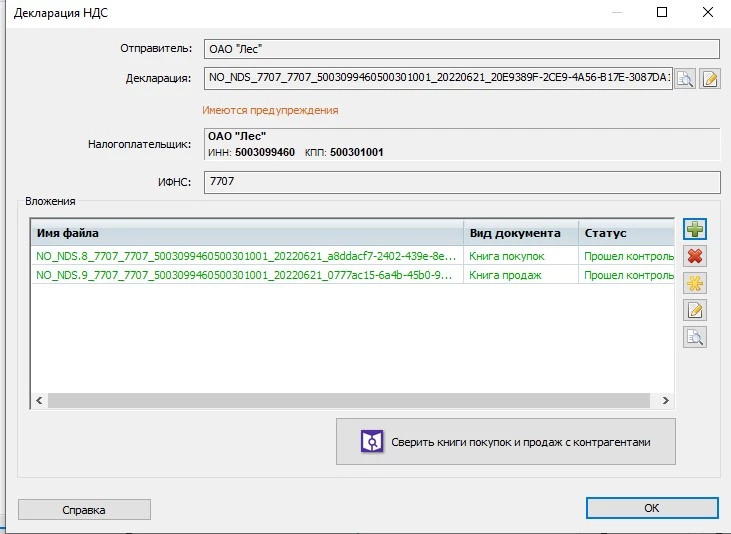Viewport: 731px width, 534px height.
Task: Click the yellow asterisk attachment icon
Action: click(x=695, y=284)
